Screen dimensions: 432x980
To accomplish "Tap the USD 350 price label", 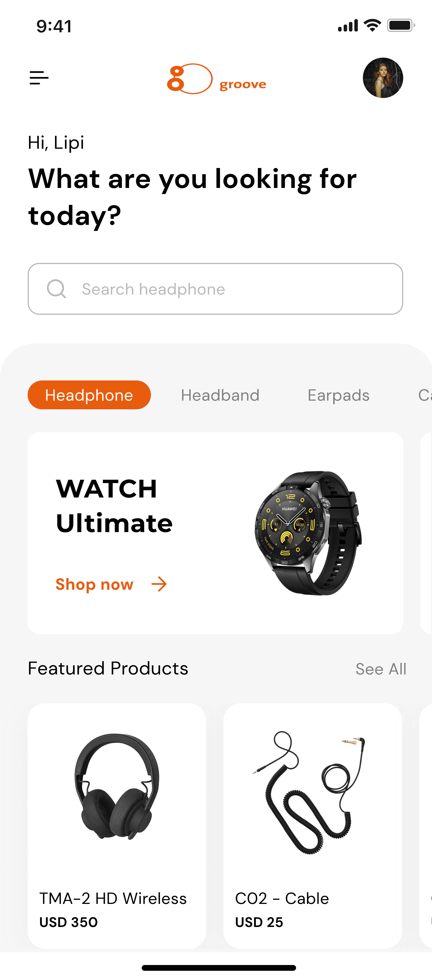I will (69, 922).
